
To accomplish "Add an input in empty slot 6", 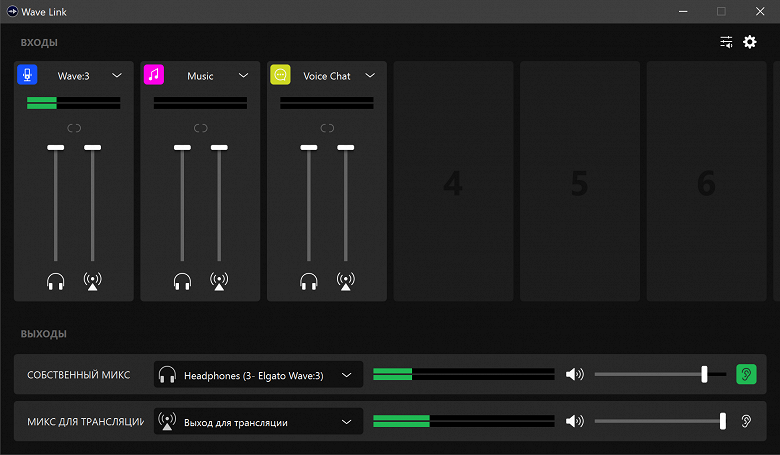I will click(x=706, y=182).
